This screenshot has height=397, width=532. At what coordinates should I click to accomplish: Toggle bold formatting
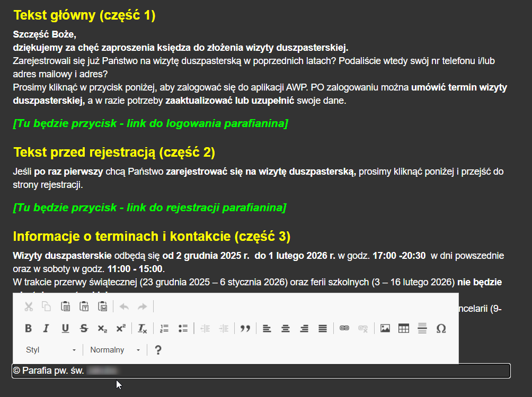(x=29, y=329)
